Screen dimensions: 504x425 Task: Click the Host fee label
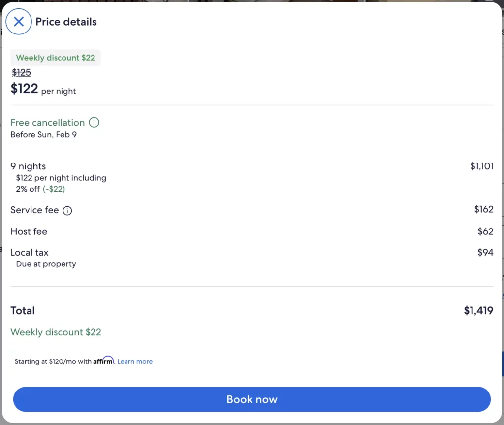click(29, 231)
